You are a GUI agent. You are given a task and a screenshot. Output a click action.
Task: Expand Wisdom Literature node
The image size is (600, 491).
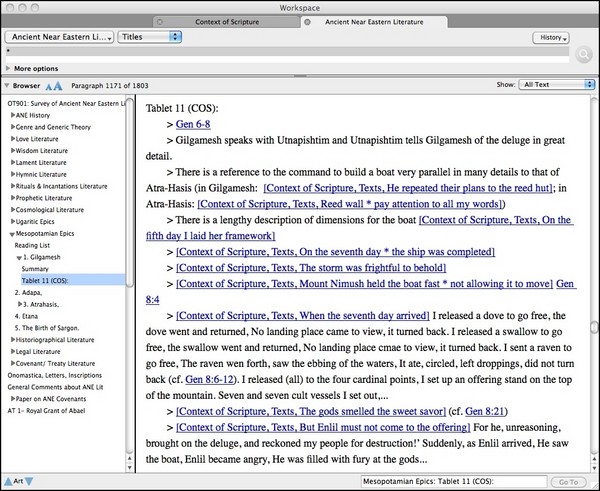pos(13,150)
